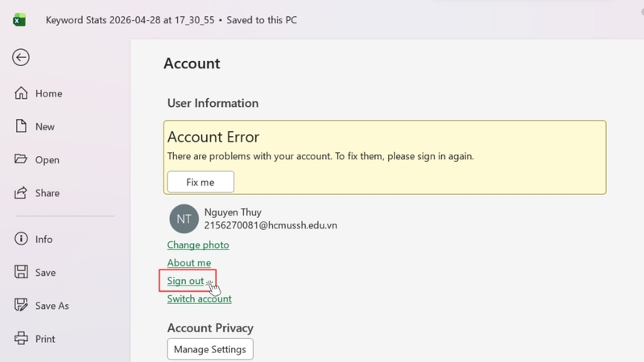Go to Share in the sidebar
644x362 pixels.
click(47, 193)
